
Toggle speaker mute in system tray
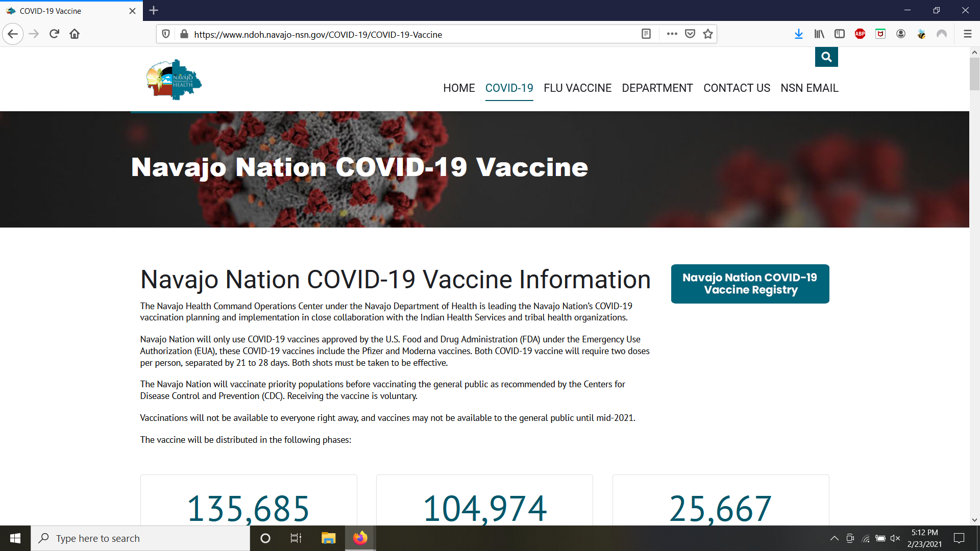click(895, 538)
